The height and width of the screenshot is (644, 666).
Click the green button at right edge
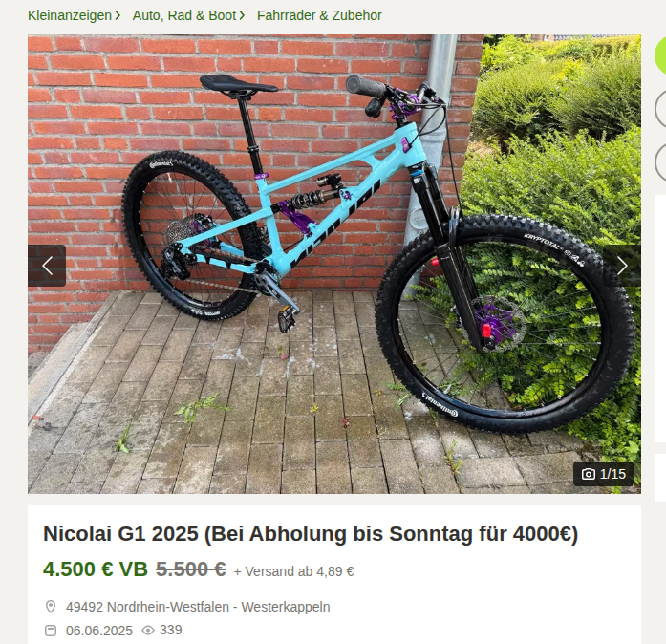(x=660, y=55)
